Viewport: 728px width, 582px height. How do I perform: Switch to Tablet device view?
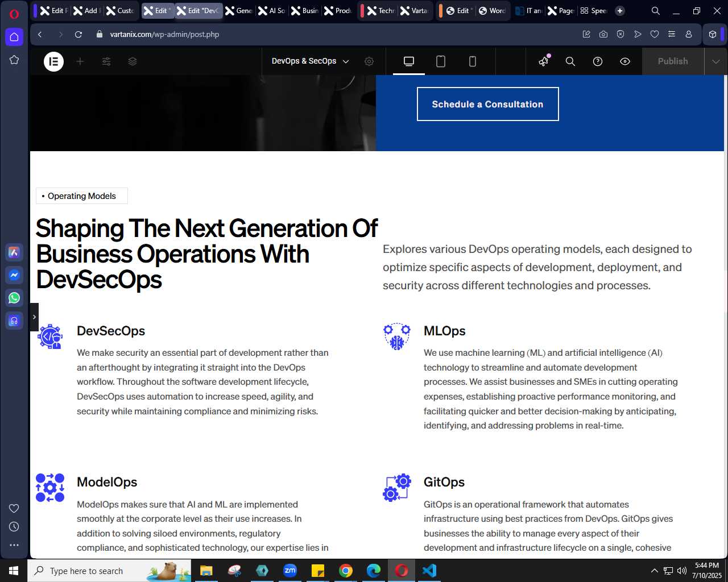tap(441, 61)
